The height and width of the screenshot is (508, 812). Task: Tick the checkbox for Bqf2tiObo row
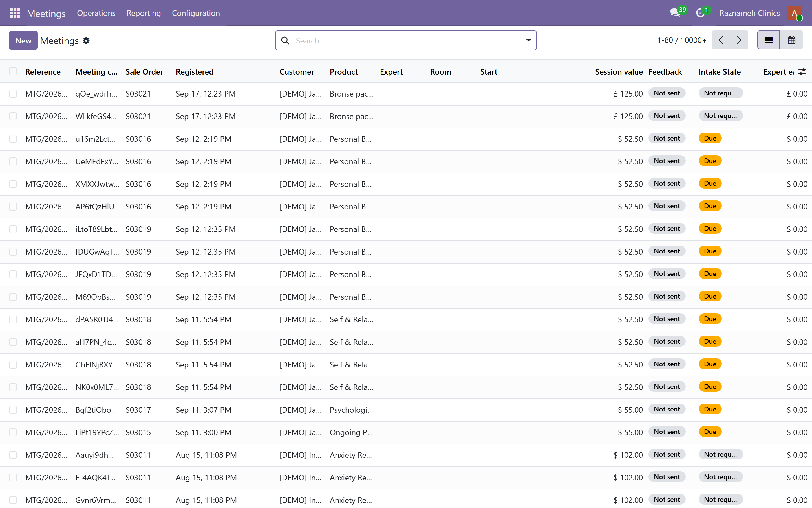pos(13,410)
